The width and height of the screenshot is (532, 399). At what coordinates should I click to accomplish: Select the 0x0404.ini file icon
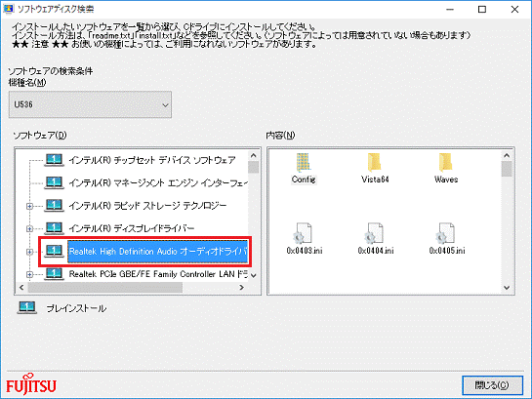(x=374, y=233)
